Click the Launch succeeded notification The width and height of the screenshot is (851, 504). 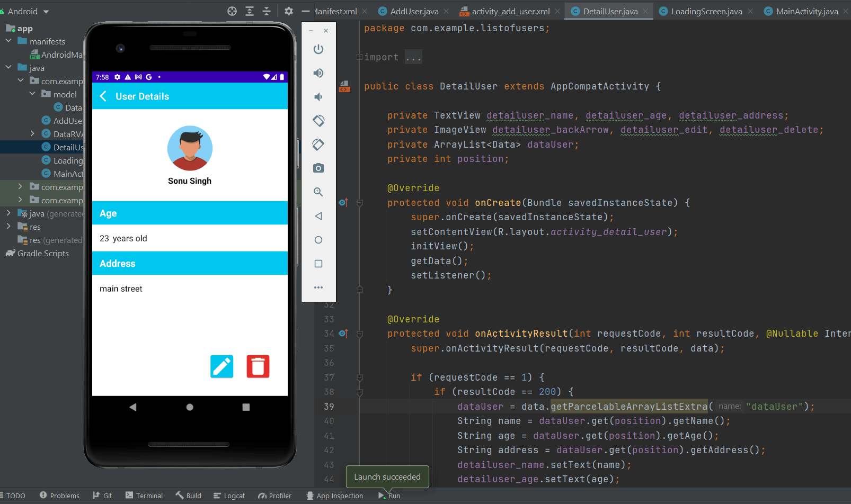coord(387,476)
